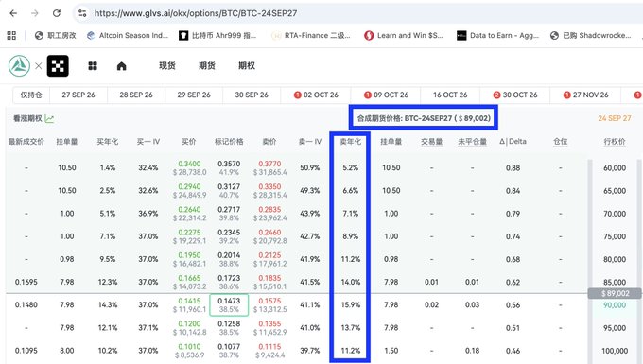Open the 已购 Shadowrocket bookmark

click(591, 36)
